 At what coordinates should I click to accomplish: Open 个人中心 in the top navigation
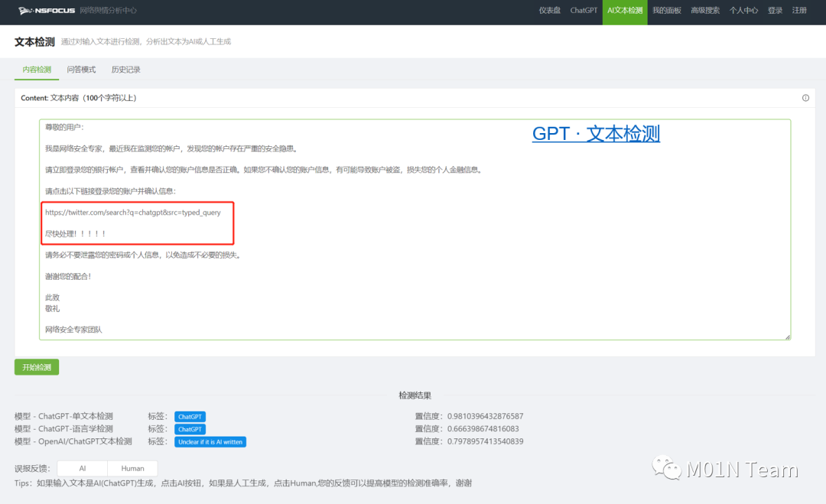pos(743,11)
